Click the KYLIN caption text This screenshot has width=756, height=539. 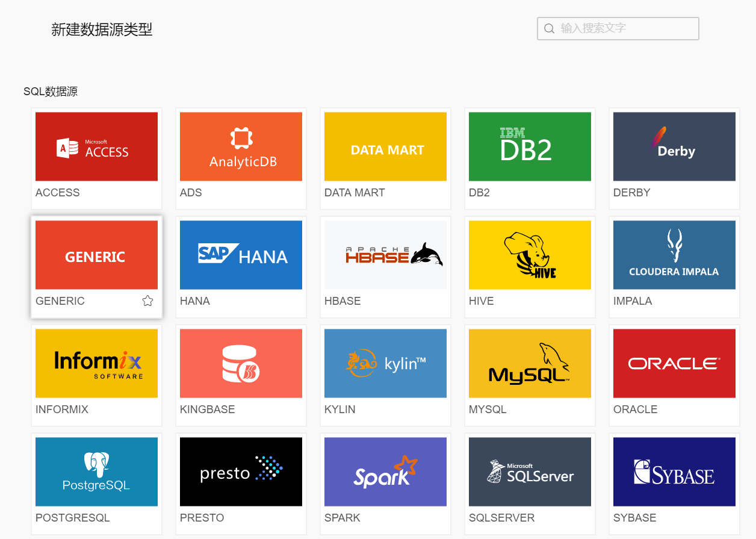(x=340, y=410)
